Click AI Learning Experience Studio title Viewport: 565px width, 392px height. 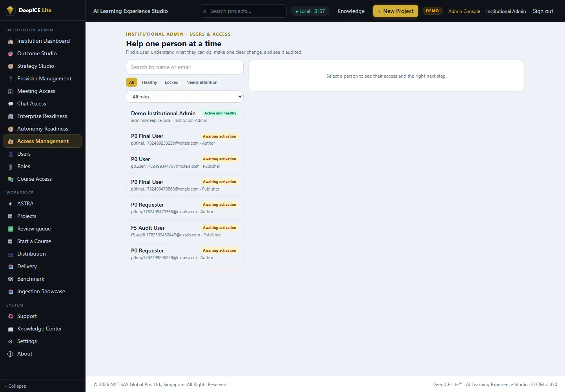(130, 11)
